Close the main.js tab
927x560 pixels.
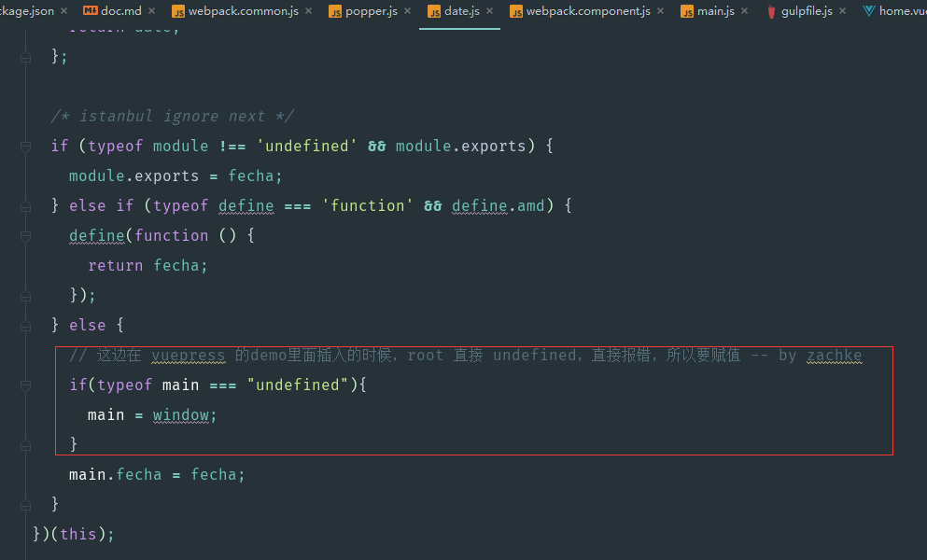[744, 10]
